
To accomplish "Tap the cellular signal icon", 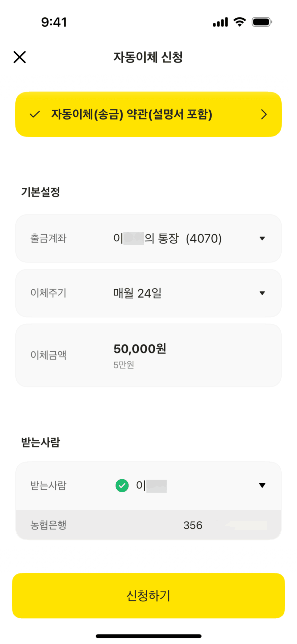I will (x=220, y=22).
